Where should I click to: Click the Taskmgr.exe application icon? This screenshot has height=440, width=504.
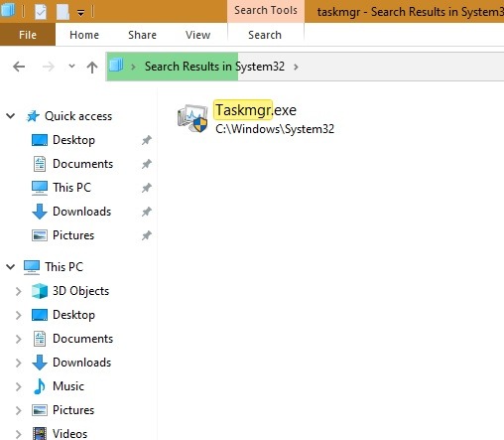[x=192, y=118]
